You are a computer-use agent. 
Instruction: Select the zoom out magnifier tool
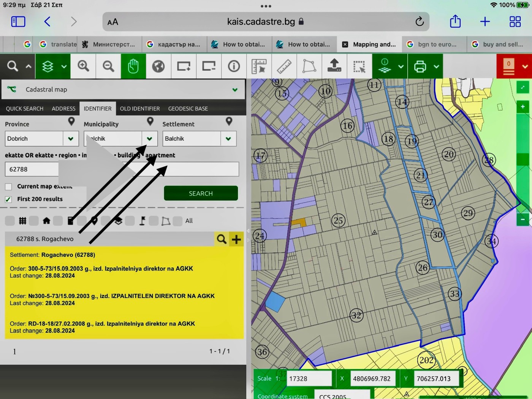click(x=108, y=66)
